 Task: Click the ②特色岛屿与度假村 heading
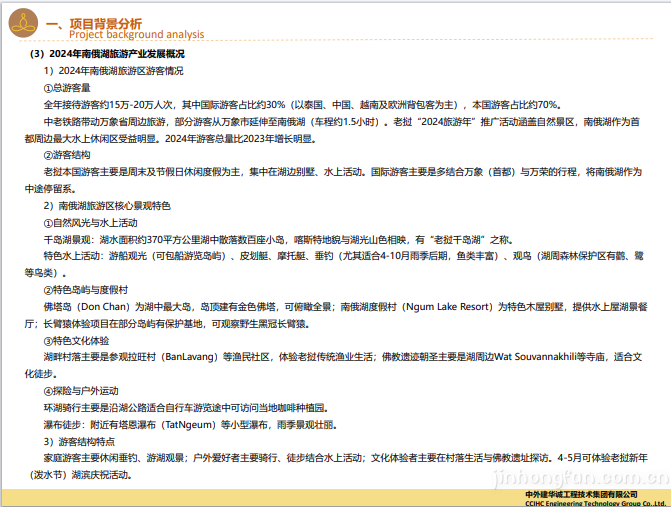tap(90, 289)
